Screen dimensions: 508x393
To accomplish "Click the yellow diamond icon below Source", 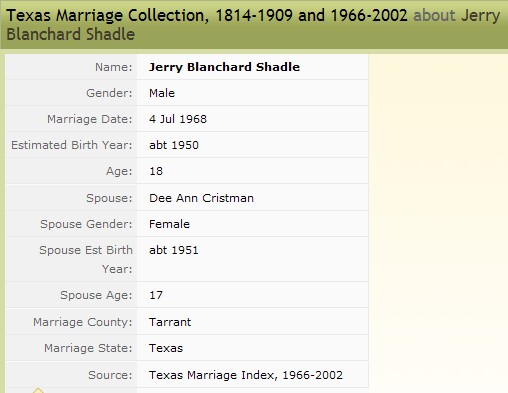I will pyautogui.click(x=38, y=390).
